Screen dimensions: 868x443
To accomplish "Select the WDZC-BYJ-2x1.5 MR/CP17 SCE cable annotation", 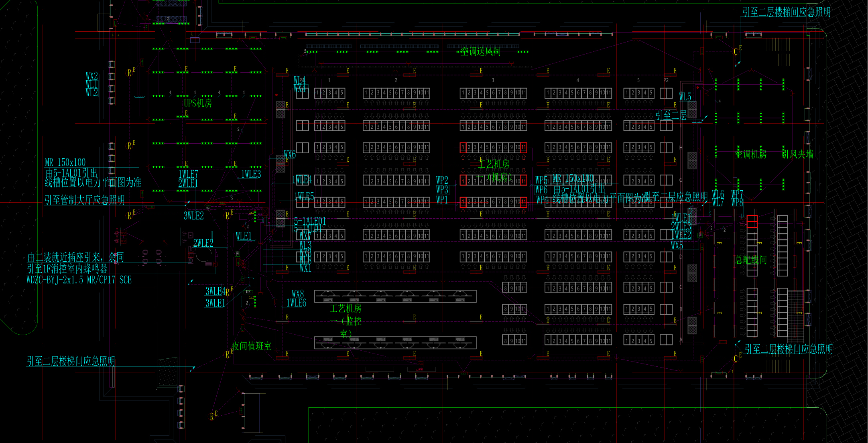I will click(x=79, y=280).
